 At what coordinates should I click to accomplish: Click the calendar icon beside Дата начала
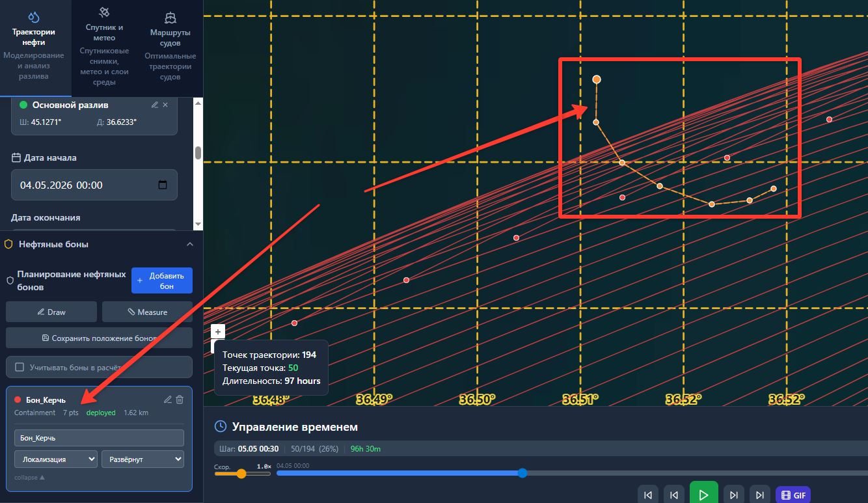coord(16,157)
